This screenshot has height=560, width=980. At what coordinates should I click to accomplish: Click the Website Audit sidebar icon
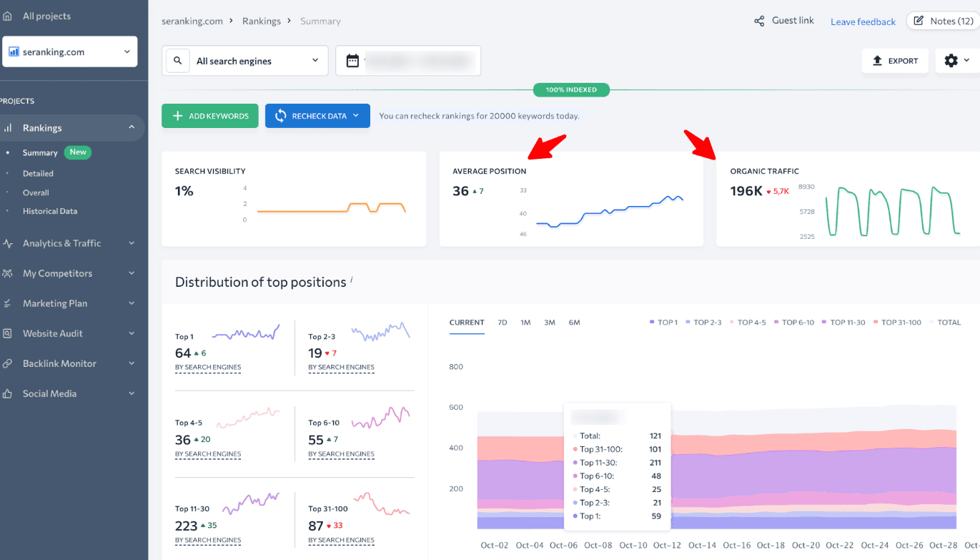click(x=8, y=333)
